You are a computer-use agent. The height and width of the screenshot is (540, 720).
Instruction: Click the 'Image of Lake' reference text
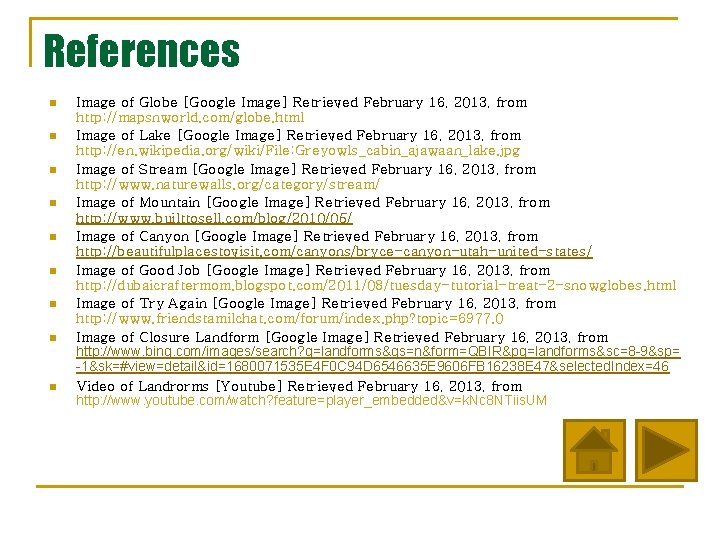(x=298, y=135)
